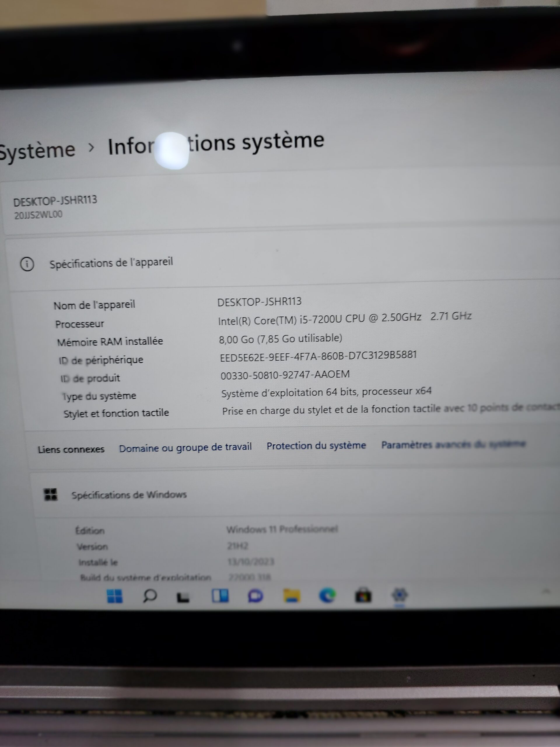
Task: Select the Stylet et fonction tactile label
Action: [116, 413]
